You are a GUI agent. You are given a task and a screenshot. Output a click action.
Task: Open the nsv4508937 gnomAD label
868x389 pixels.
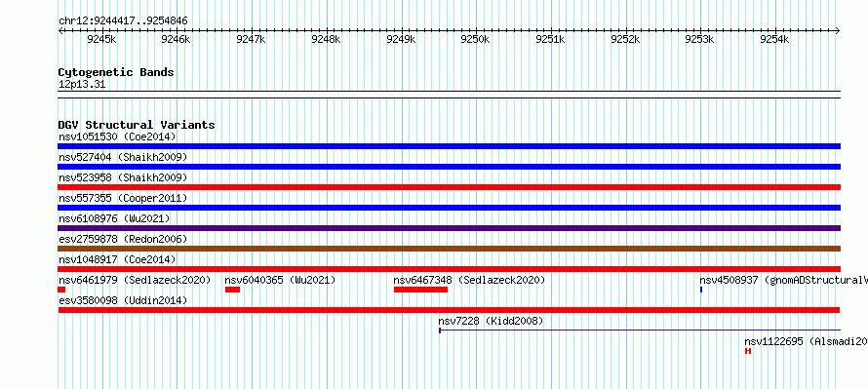783,280
